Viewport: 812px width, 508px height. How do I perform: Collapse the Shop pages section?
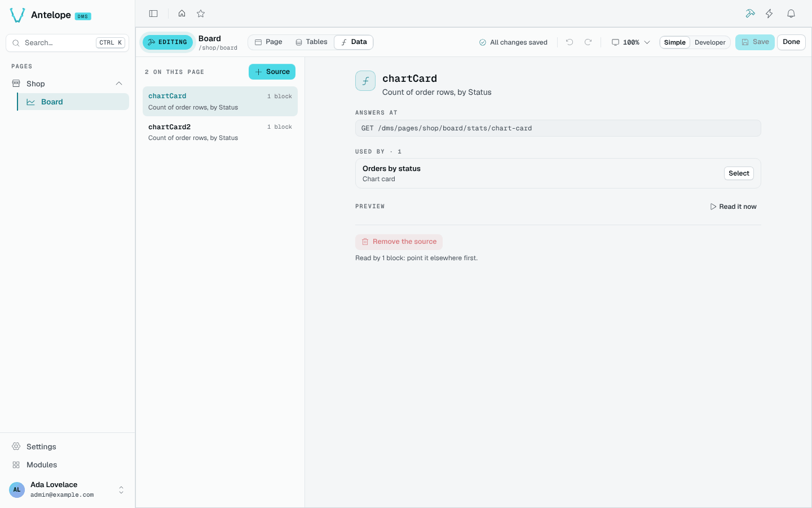pyautogui.click(x=119, y=84)
